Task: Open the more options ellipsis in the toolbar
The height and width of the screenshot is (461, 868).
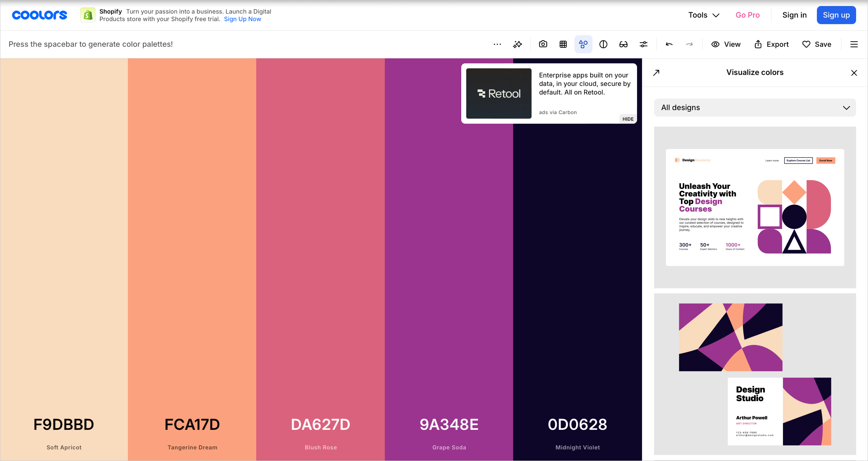Action: click(497, 44)
